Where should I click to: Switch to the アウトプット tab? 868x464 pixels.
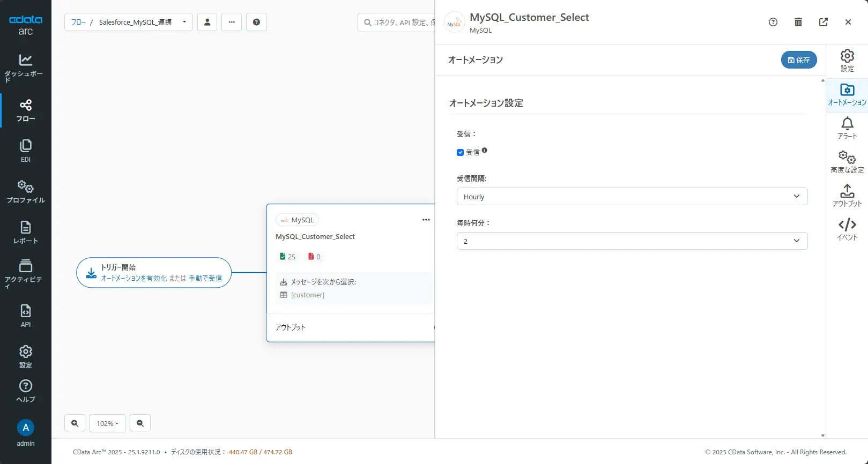pyautogui.click(x=847, y=196)
